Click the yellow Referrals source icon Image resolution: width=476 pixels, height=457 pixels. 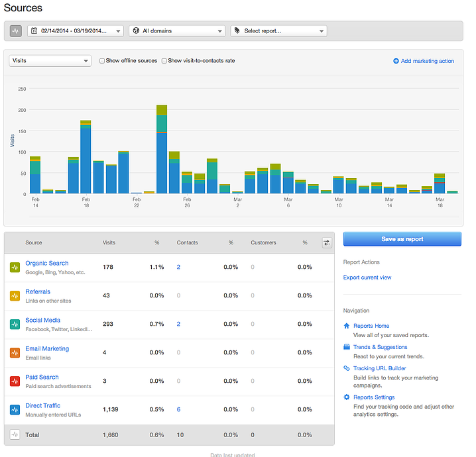coord(15,295)
